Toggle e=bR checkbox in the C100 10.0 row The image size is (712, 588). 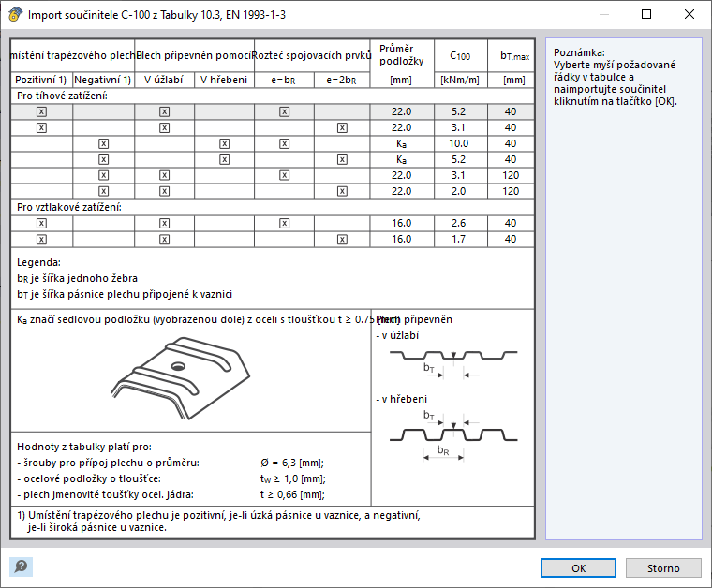(284, 144)
